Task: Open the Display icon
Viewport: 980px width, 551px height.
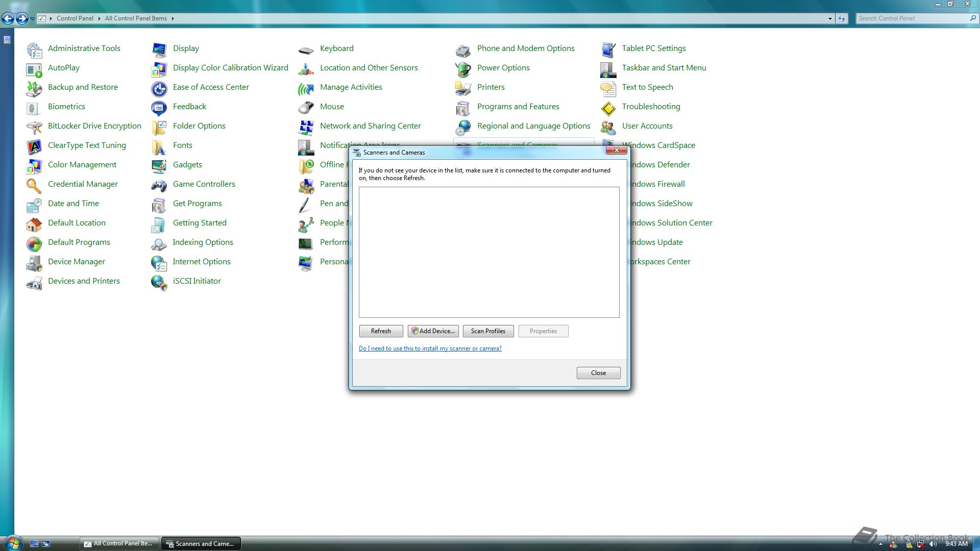Action: click(159, 49)
